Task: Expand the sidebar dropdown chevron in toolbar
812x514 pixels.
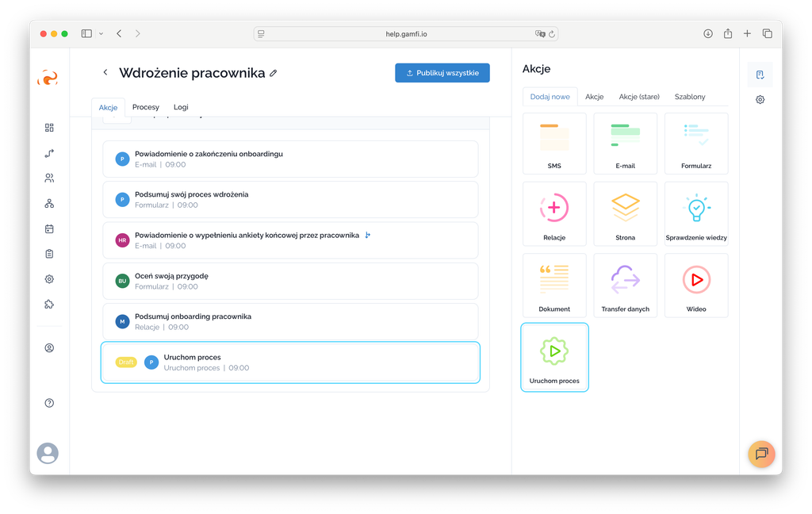Action: 101,33
